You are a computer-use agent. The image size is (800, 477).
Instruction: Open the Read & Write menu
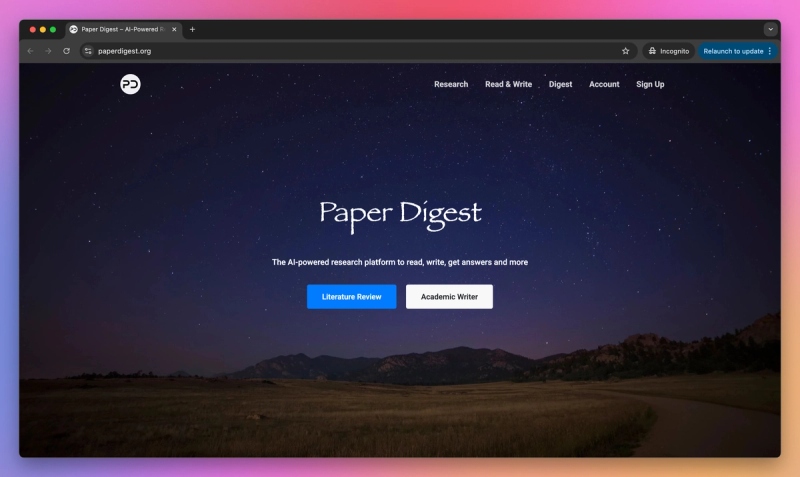(x=508, y=84)
